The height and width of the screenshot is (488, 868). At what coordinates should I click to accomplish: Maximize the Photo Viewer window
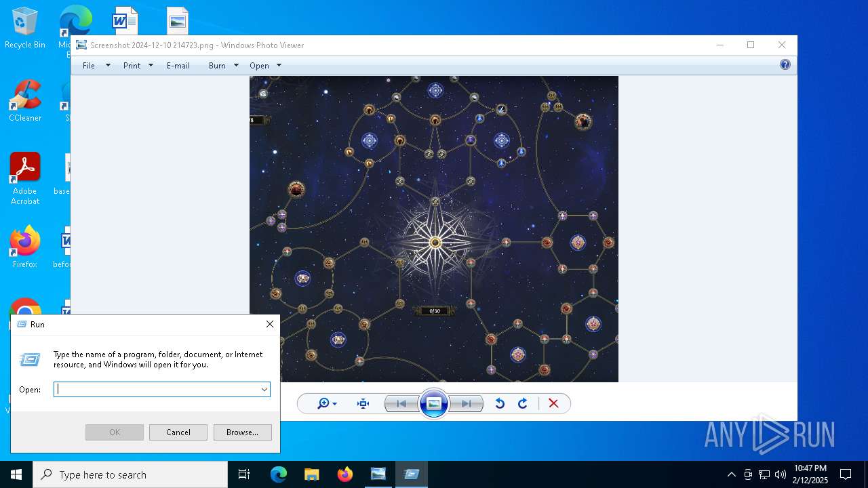(x=751, y=45)
